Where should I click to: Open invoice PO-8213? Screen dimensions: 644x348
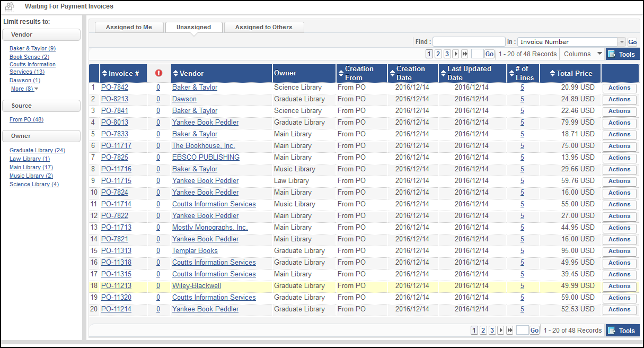tap(114, 99)
